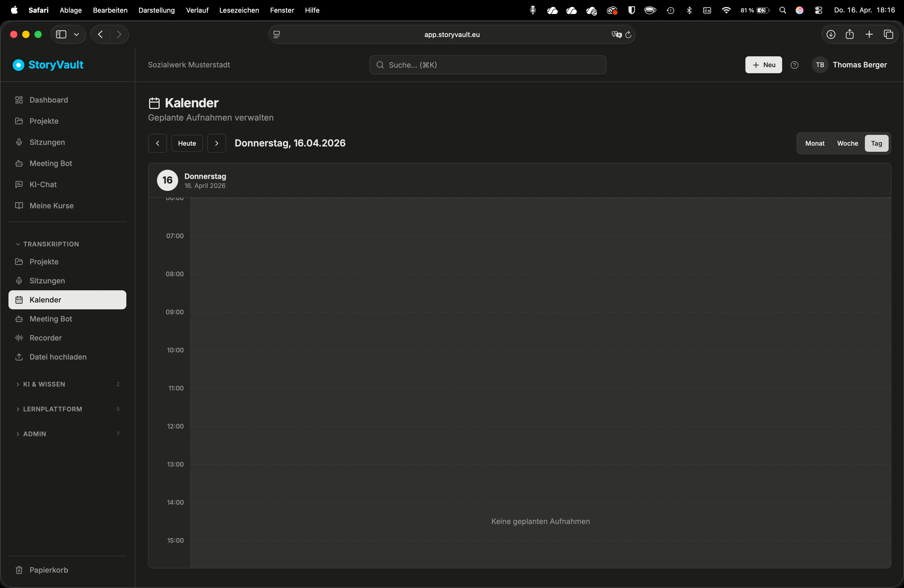This screenshot has height=588, width=904.
Task: Open the help question mark icon
Action: (794, 65)
